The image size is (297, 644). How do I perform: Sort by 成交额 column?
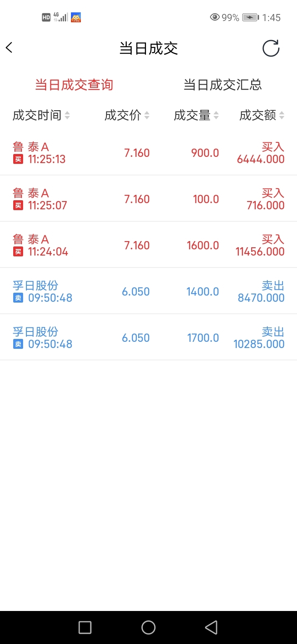(262, 116)
